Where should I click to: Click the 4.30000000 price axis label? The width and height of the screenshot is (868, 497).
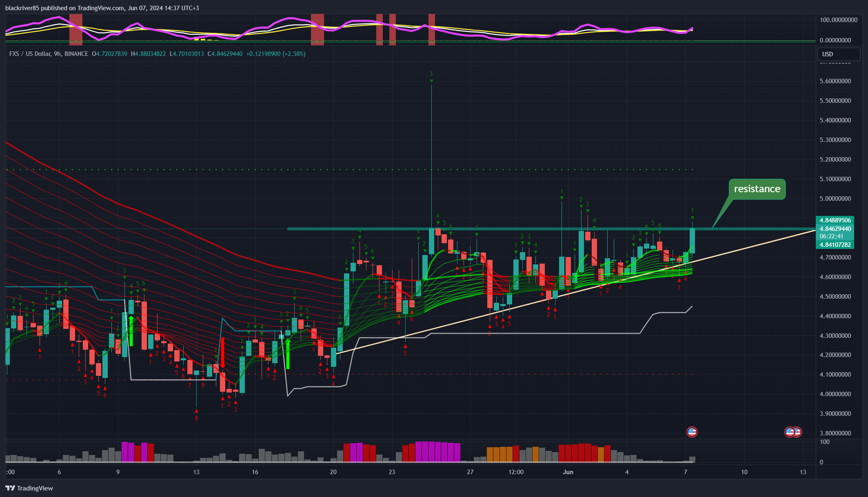(835, 336)
